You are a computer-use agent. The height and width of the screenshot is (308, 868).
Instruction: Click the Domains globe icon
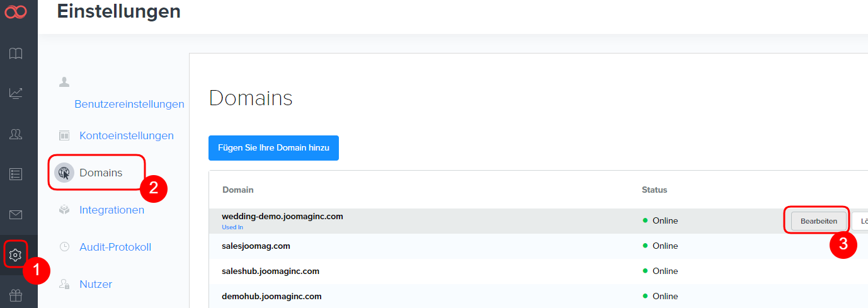coord(64,173)
